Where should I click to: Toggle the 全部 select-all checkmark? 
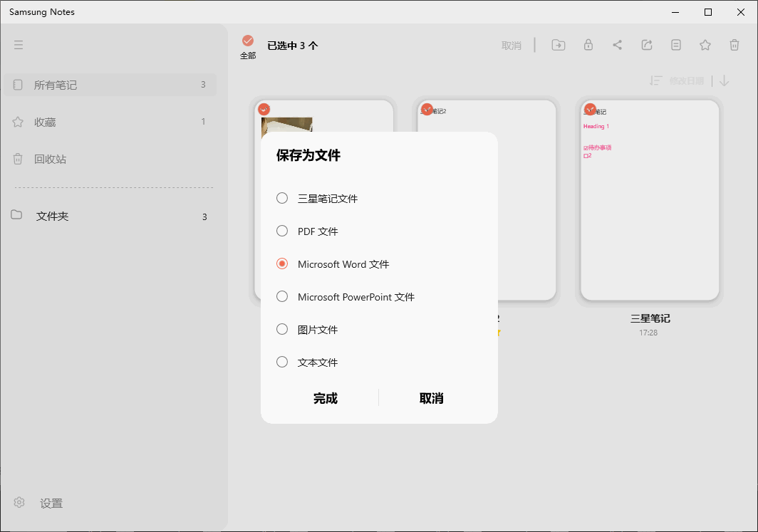coord(247,41)
